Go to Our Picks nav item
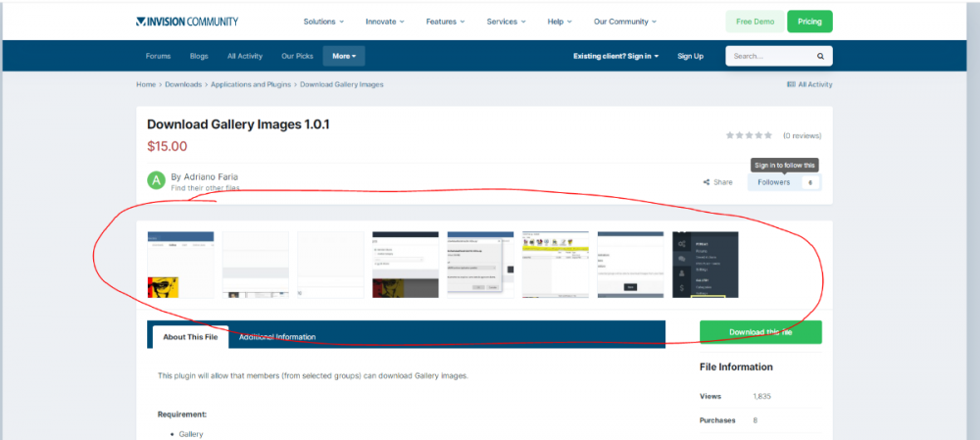The height and width of the screenshot is (440, 980). (296, 56)
